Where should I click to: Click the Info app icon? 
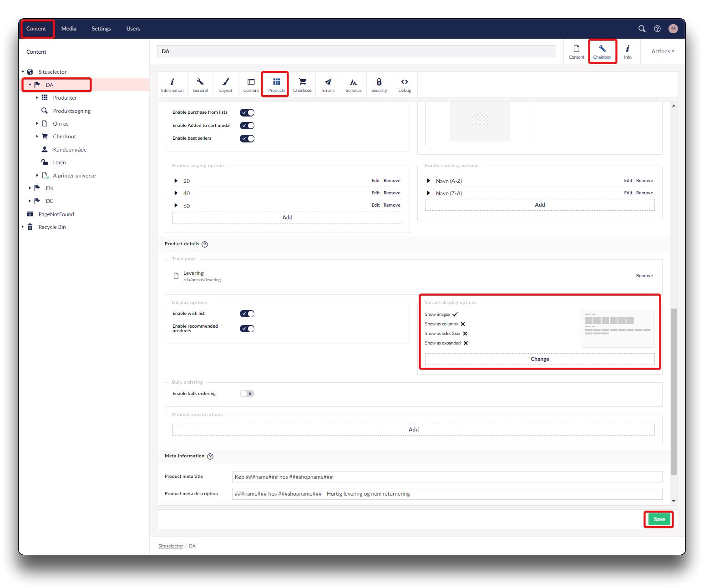[628, 51]
